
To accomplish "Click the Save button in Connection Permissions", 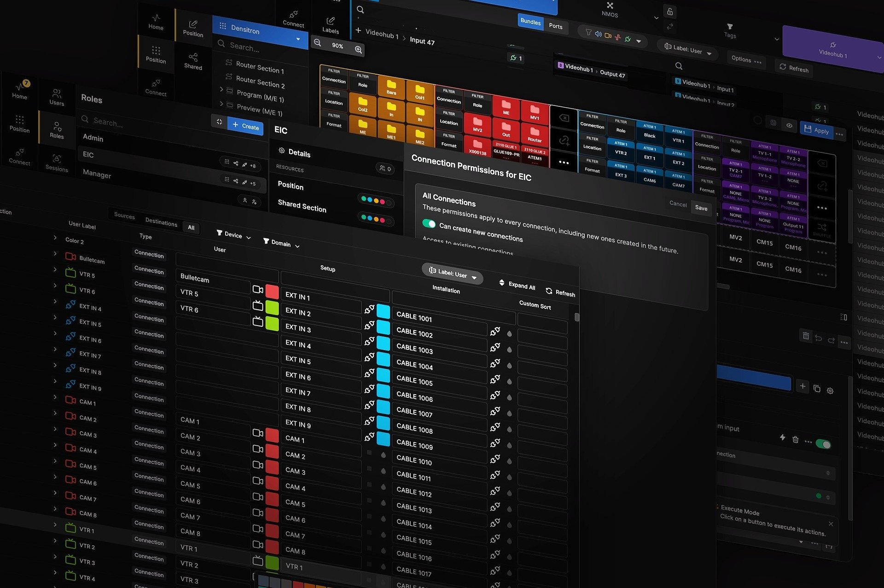I will pos(701,208).
